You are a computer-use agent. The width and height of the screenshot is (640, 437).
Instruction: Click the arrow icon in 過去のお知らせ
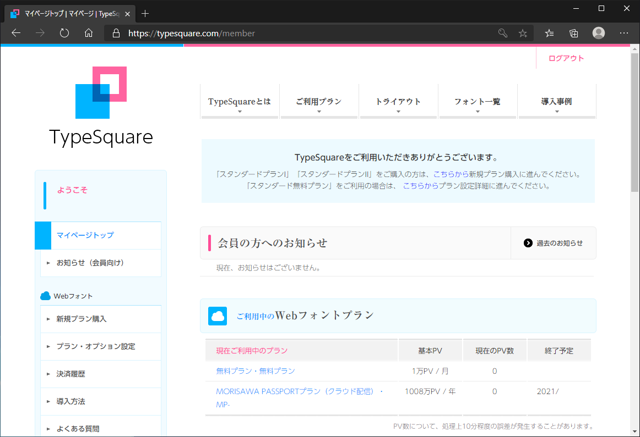(528, 243)
